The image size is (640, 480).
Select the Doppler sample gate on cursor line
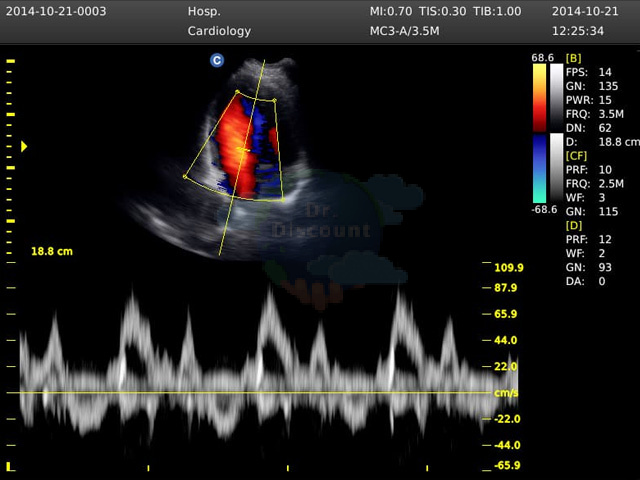click(244, 150)
